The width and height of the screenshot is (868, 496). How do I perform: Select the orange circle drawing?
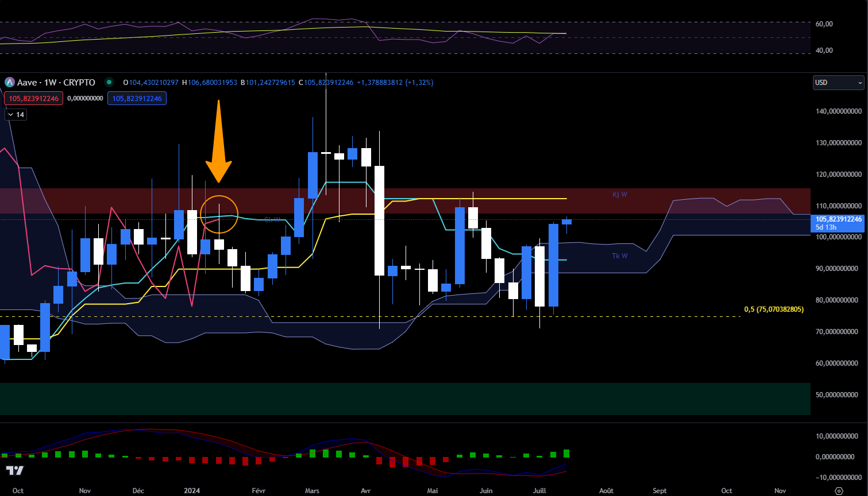coord(220,214)
